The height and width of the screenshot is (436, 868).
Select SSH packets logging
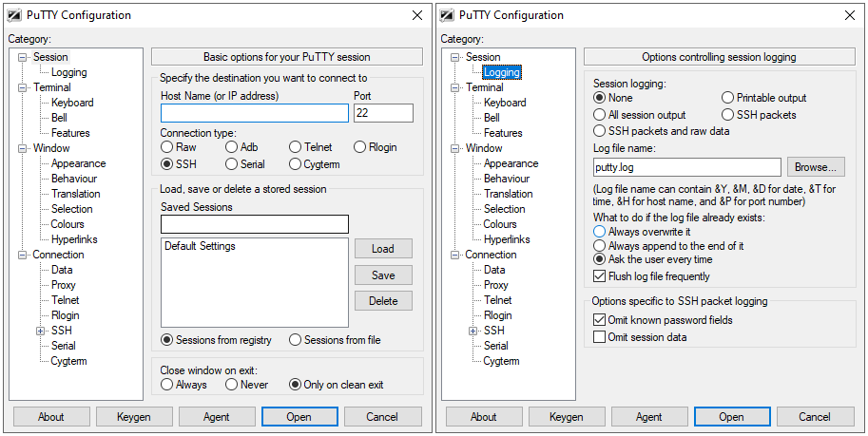pos(759,115)
